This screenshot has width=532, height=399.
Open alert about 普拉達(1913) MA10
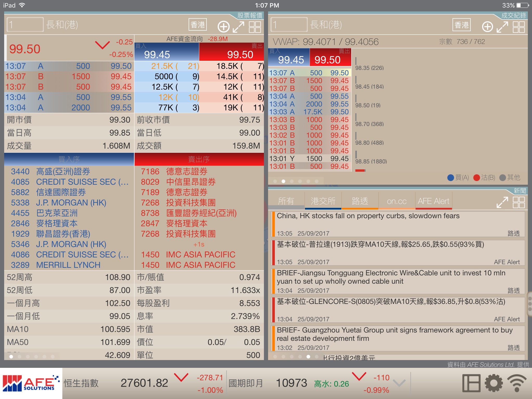point(398,253)
